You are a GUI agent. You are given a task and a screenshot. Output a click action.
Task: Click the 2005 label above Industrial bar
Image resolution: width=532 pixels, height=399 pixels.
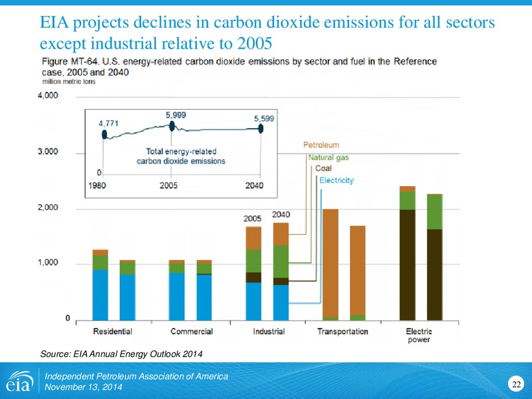pos(252,219)
